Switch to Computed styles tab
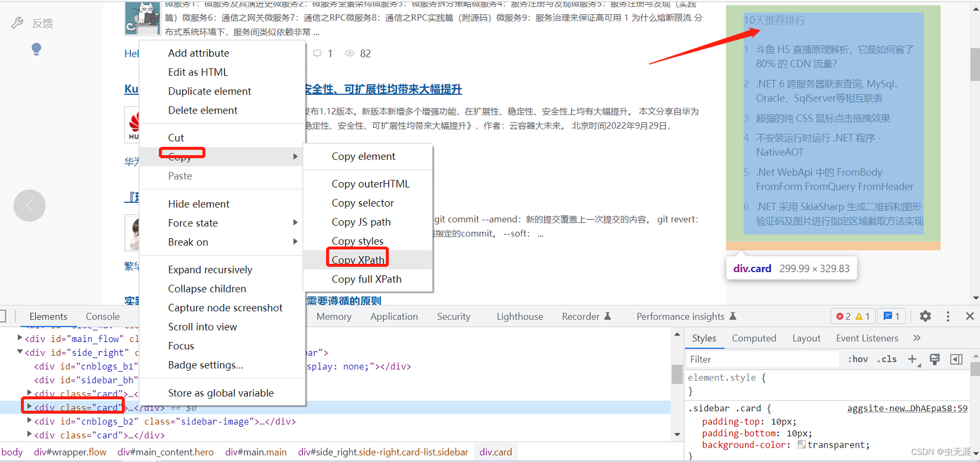The height and width of the screenshot is (462, 980). point(754,338)
